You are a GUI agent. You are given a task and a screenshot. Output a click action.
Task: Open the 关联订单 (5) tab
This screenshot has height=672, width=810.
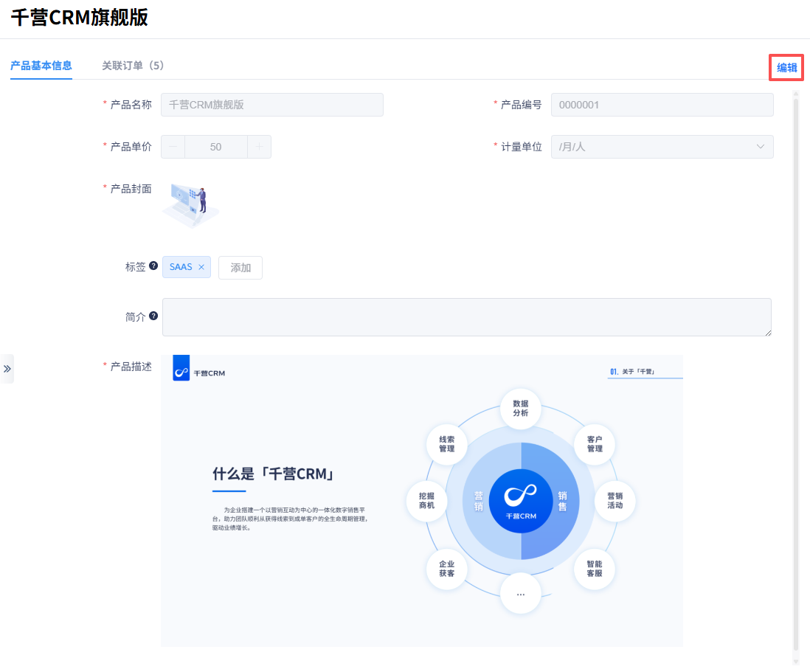tap(133, 66)
